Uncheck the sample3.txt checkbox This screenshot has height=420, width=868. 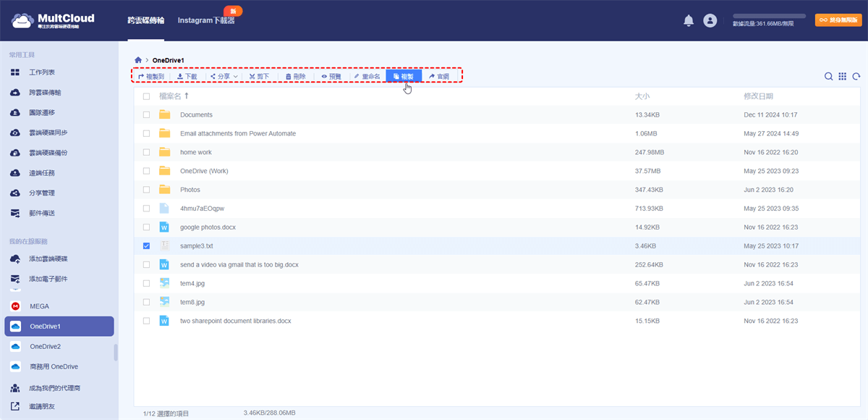point(146,245)
